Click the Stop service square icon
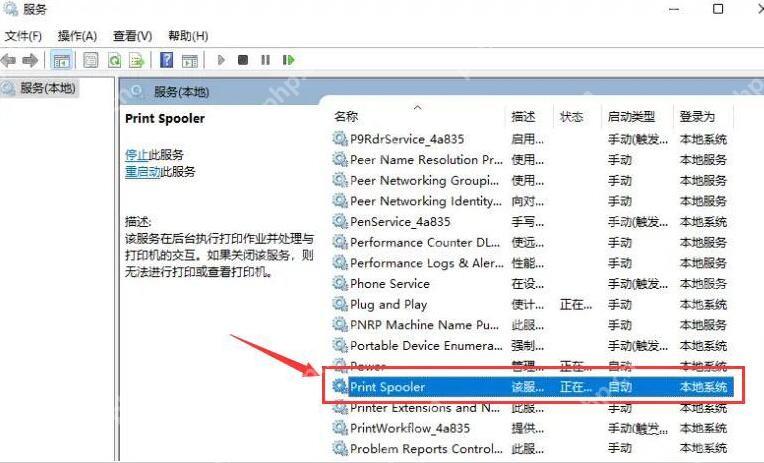Viewport: 764px width, 463px height. (x=243, y=60)
